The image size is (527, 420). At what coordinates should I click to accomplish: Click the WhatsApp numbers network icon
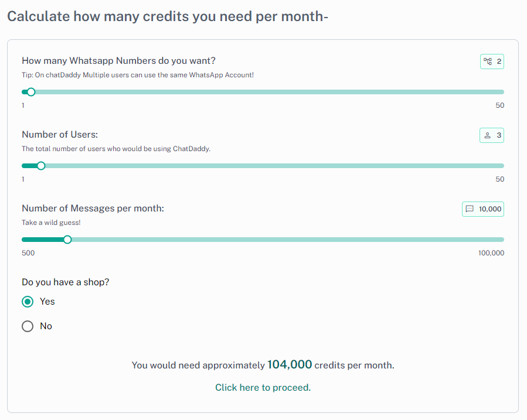pyautogui.click(x=487, y=62)
